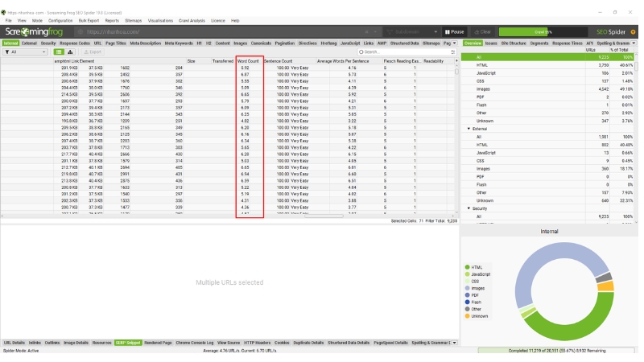Open the Crawl Analysis menu
This screenshot has width=644, height=362.
192,21
